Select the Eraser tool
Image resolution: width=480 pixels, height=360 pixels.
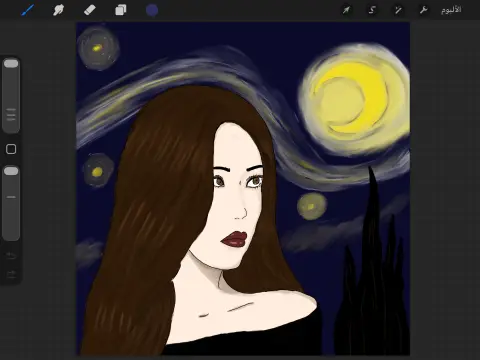tap(90, 10)
